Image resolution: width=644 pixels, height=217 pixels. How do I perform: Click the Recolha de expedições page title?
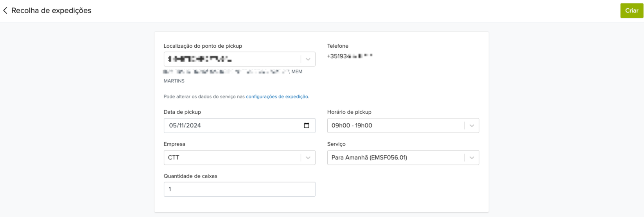click(51, 11)
